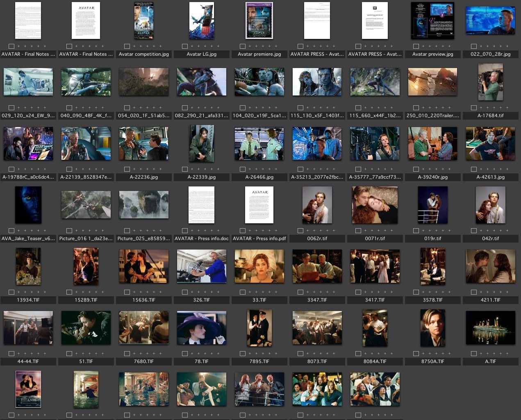Select the 0071r.tif thumbnail
This screenshot has height=420, width=521.
[x=375, y=205]
